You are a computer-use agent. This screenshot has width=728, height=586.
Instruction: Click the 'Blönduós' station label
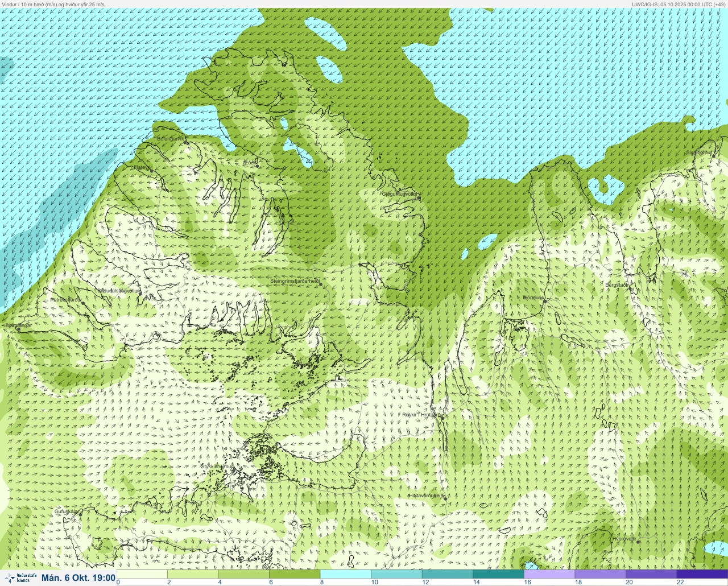[x=533, y=298]
